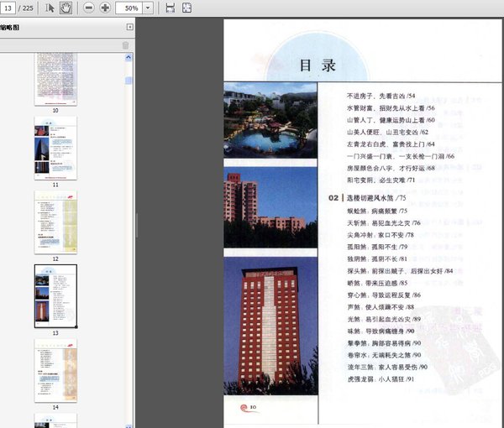Click the entry ending with /91
Viewport: 504px width, 428px height.
click(x=381, y=379)
